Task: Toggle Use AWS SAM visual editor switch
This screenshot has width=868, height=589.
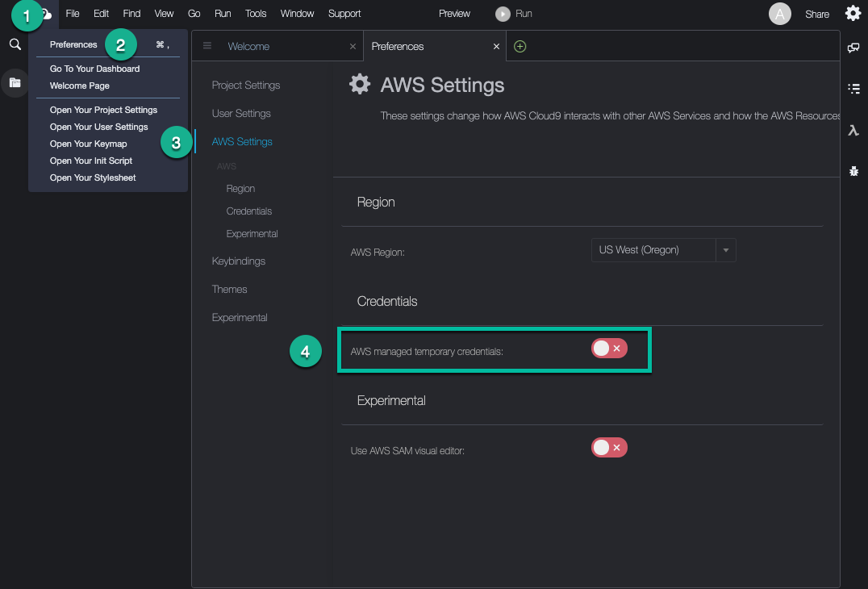Action: 609,447
